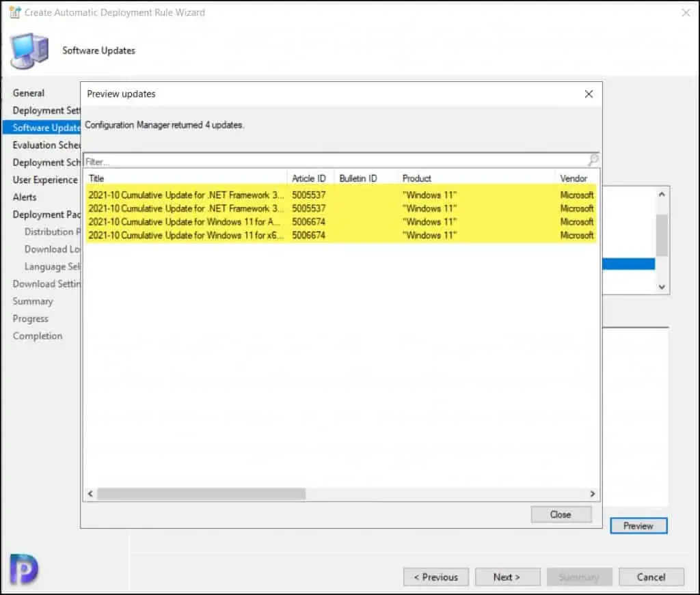Screen dimensions: 700x595
Task: Open the General wizard step
Action: [x=29, y=93]
